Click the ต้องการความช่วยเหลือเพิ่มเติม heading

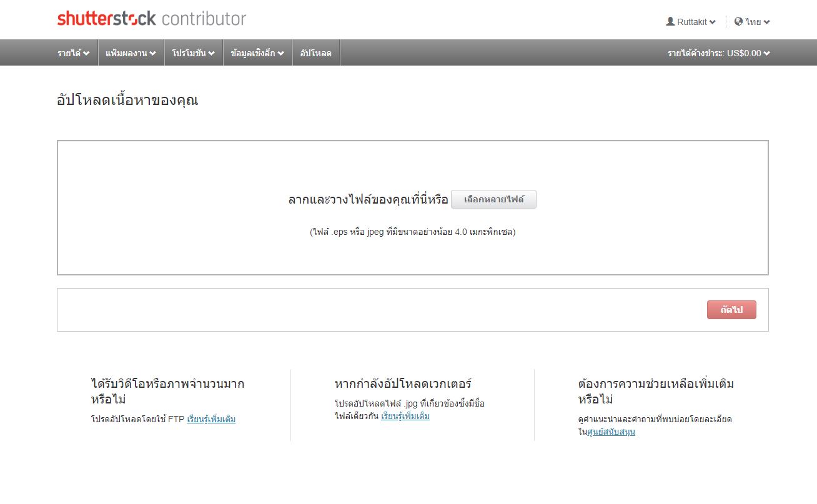(656, 392)
